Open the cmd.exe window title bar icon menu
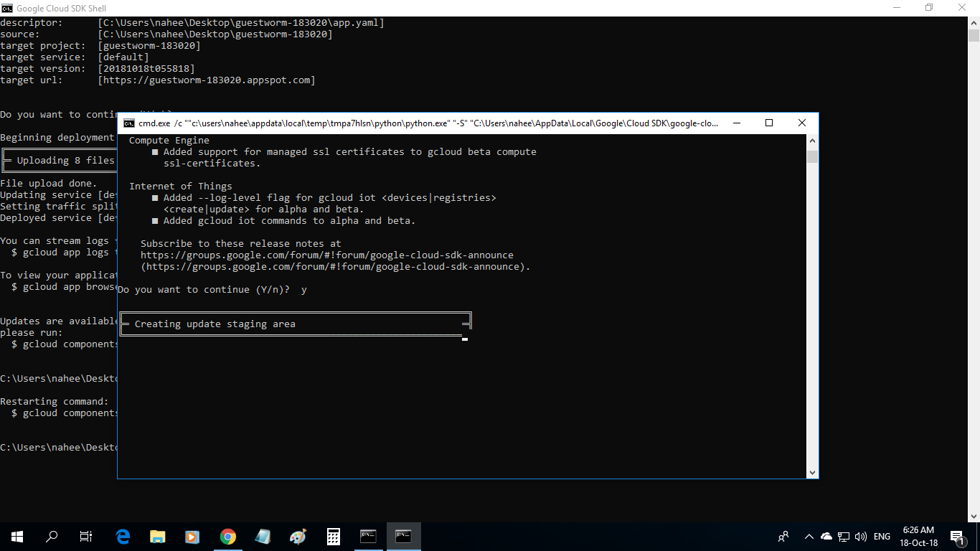The height and width of the screenshot is (551, 980). click(x=129, y=123)
